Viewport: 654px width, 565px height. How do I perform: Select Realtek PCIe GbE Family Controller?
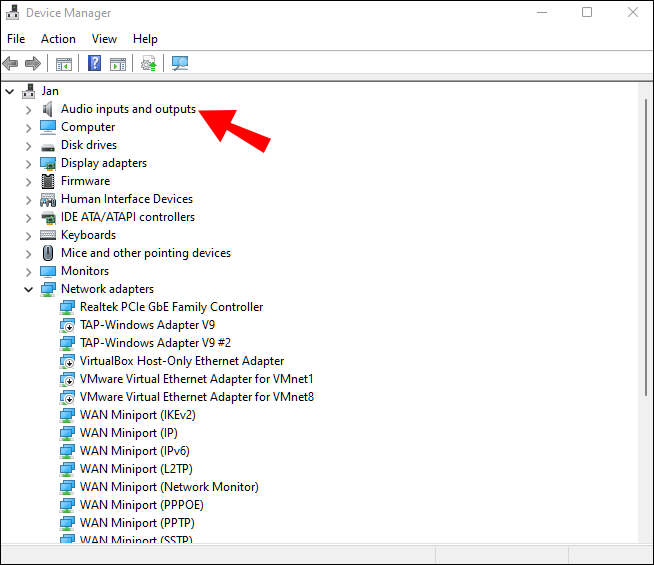pyautogui.click(x=171, y=307)
